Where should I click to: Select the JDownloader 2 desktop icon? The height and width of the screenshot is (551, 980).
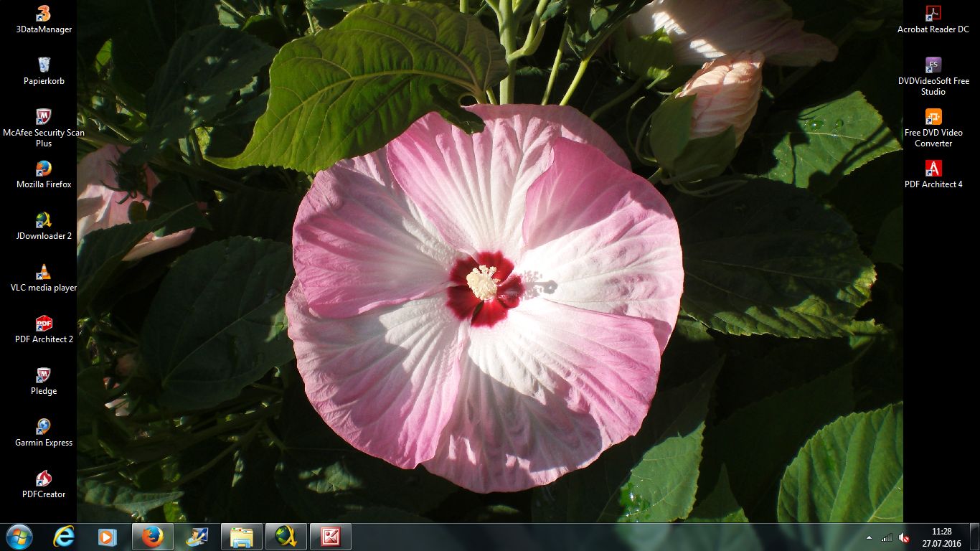44,220
